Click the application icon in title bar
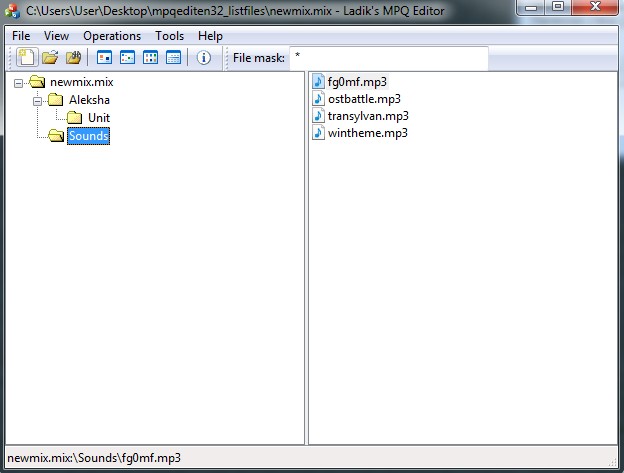Viewport: 624px width, 473px height. click(12, 11)
